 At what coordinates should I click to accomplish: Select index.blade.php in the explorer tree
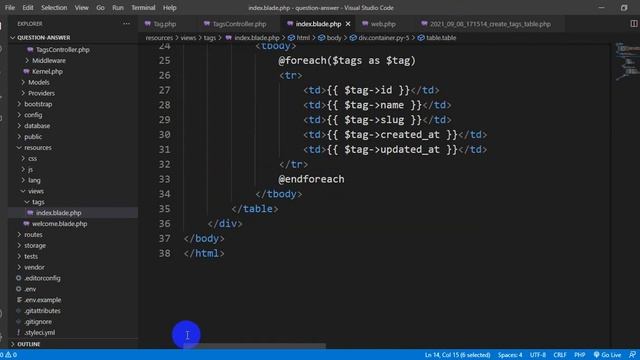58,213
